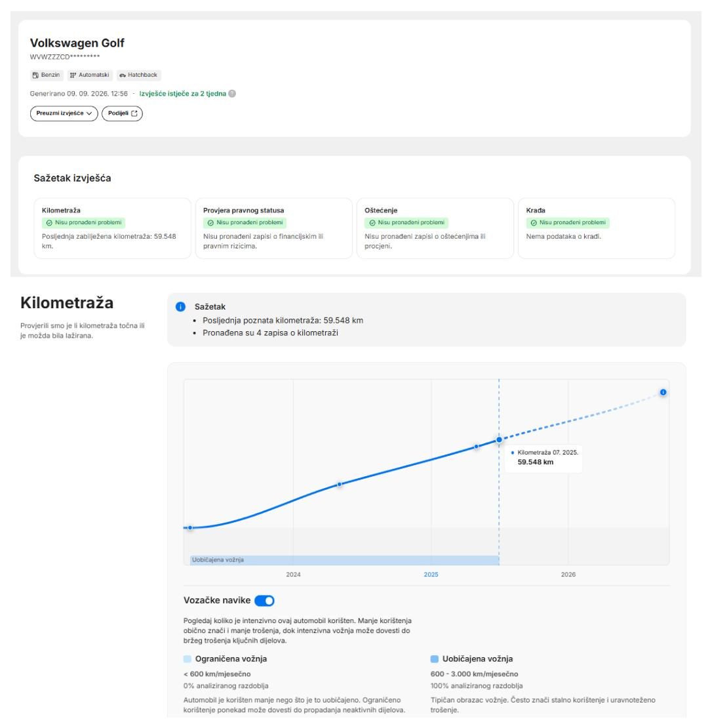This screenshot has width=708, height=728.
Task: Click the car icon on Hatchback tag
Action: pyautogui.click(x=123, y=75)
